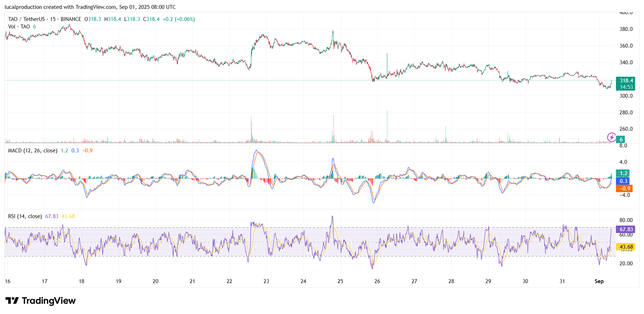Viewport: 644px width, 314px height.
Task: Click the orange -0.9 MACD axis label
Action: tap(624, 189)
